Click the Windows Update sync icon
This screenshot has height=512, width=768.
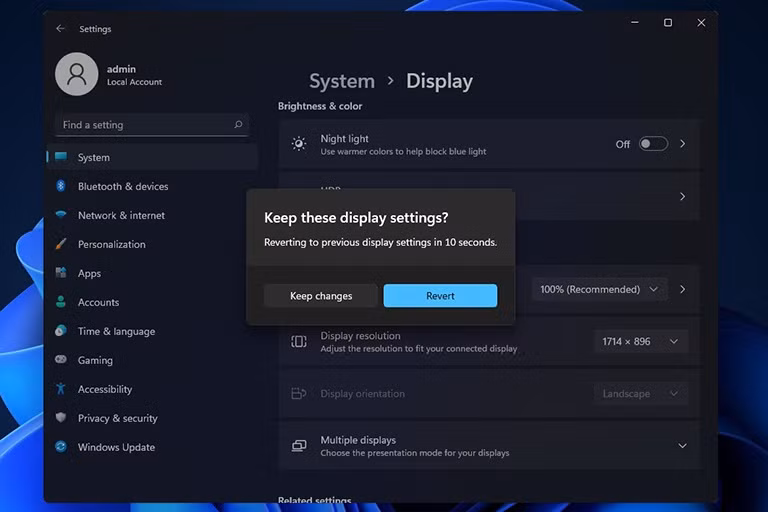61,446
